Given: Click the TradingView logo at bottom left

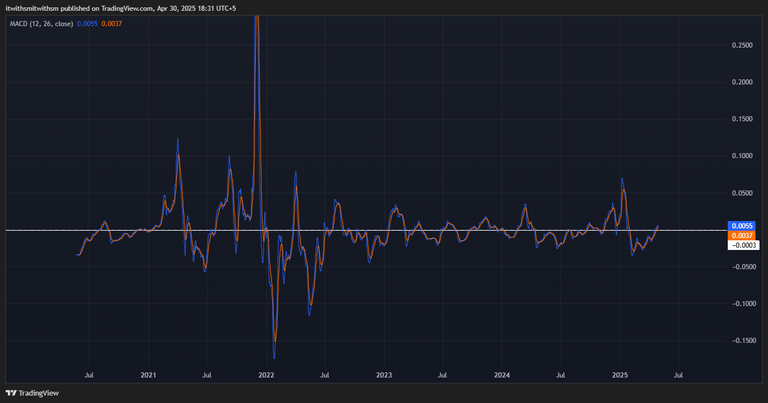Looking at the screenshot, I should click(x=32, y=393).
